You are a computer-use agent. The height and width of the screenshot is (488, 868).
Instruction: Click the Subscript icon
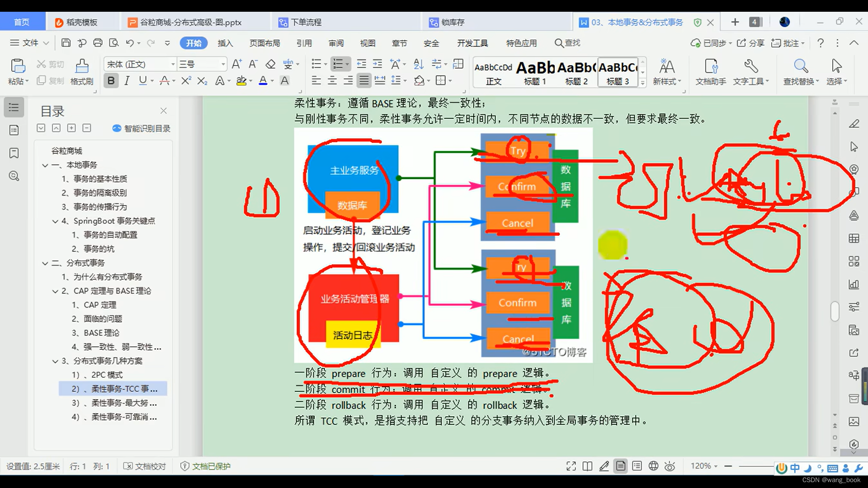(202, 81)
